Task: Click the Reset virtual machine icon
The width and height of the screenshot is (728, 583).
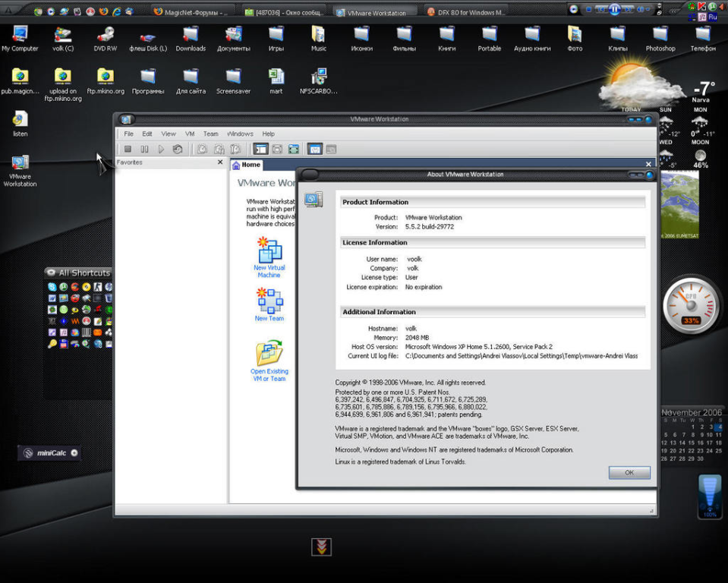Action: pyautogui.click(x=177, y=150)
